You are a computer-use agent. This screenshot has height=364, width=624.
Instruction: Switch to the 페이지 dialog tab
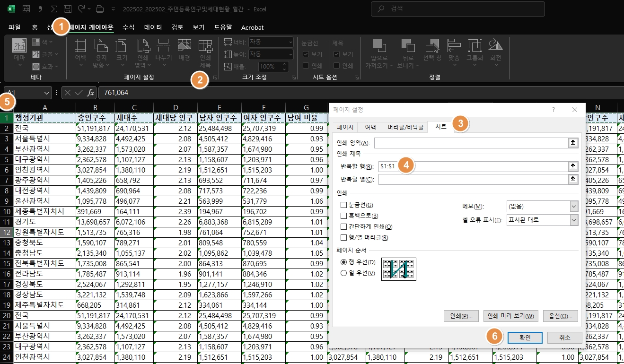tap(345, 127)
